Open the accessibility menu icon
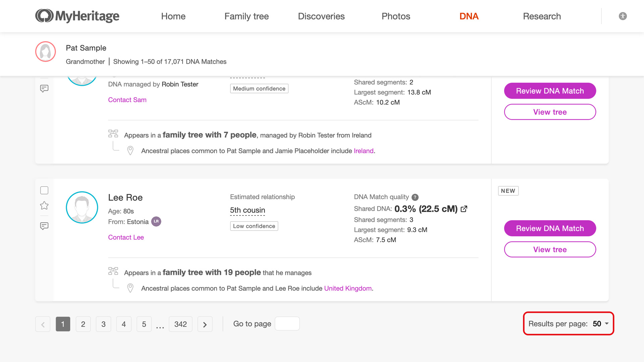Image resolution: width=644 pixels, height=362 pixels. [623, 16]
